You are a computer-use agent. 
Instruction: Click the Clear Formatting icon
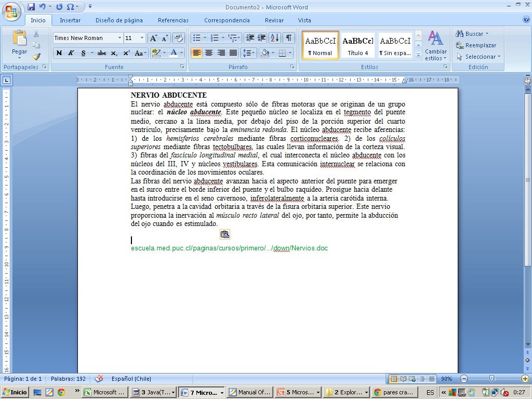tap(179, 38)
